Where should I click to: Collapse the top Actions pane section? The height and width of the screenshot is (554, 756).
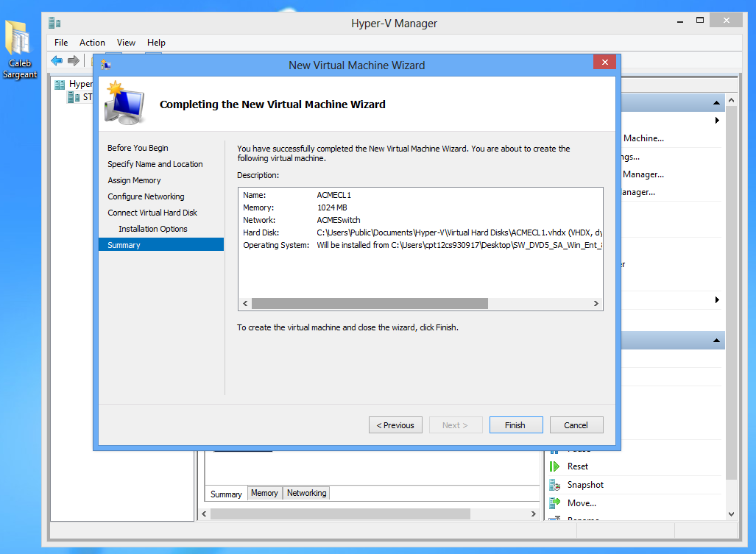click(x=716, y=102)
